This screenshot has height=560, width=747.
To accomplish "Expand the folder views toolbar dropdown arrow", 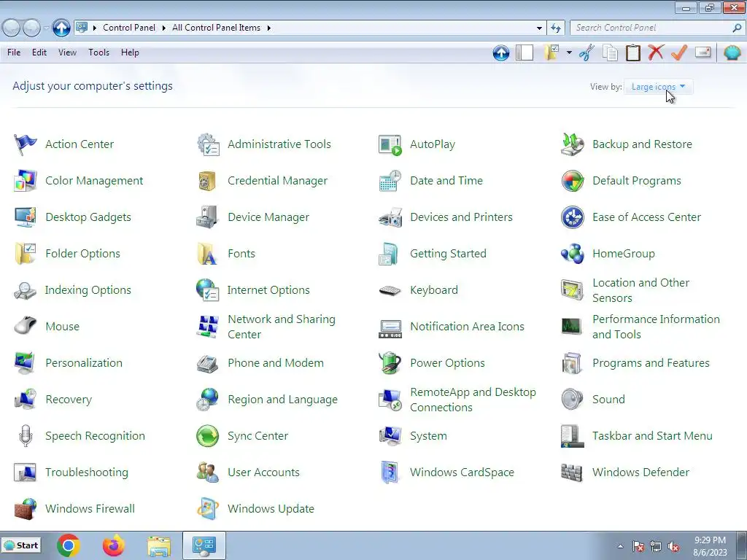I will pos(569,52).
